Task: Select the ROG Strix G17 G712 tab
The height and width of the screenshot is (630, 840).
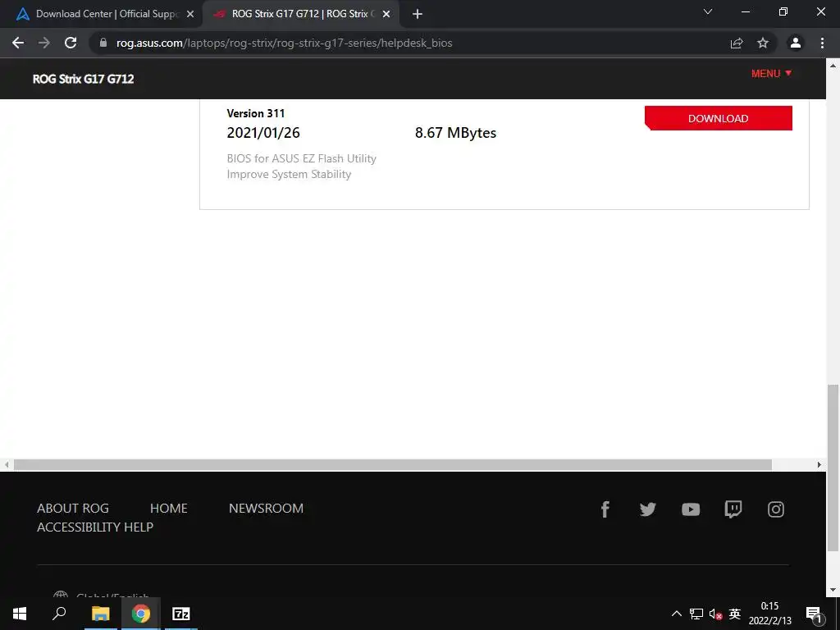Action: [301, 14]
